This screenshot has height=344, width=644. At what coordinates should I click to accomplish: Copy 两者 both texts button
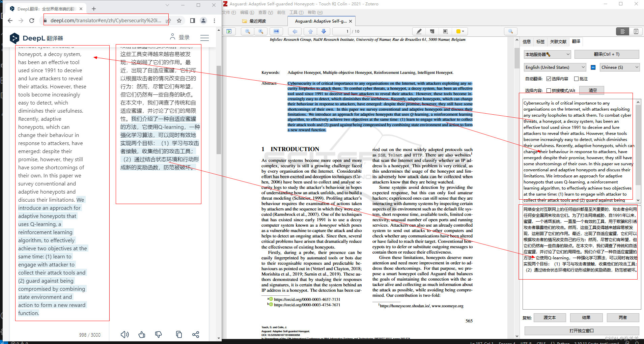(623, 318)
